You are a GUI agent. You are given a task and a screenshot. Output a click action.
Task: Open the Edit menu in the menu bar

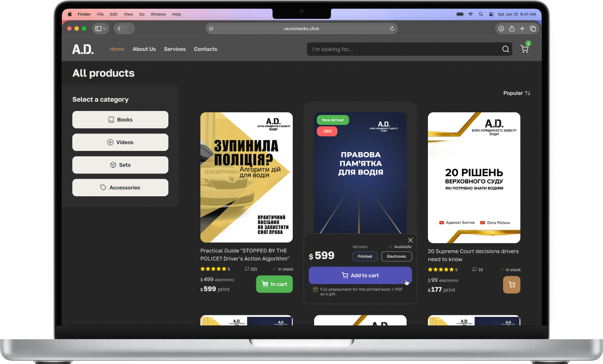pos(113,14)
